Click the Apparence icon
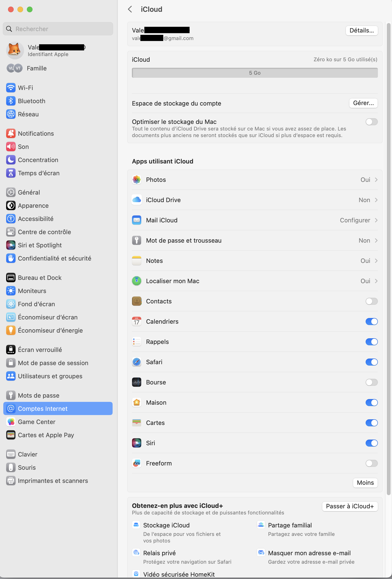This screenshot has height=579, width=392. pos(11,206)
